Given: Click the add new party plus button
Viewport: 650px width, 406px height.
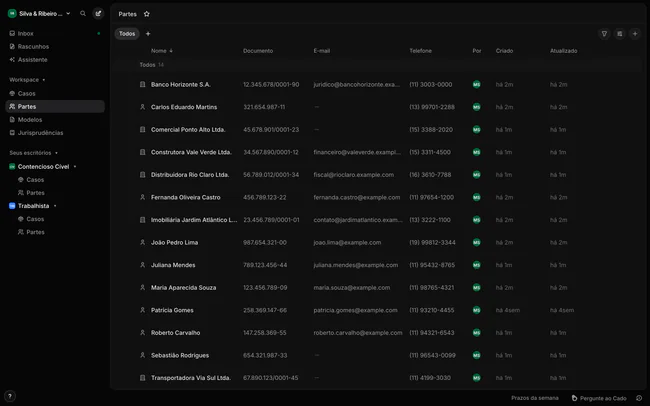Looking at the screenshot, I should coord(635,34).
